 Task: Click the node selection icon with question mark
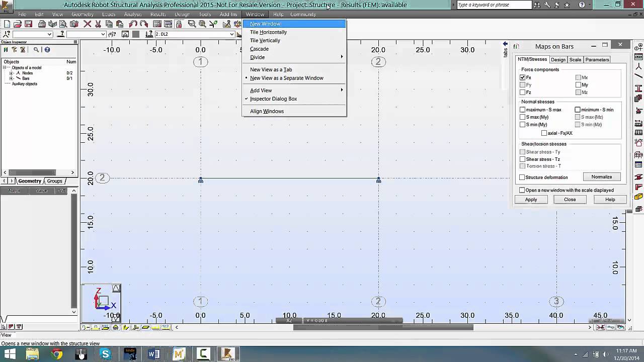coord(7,34)
